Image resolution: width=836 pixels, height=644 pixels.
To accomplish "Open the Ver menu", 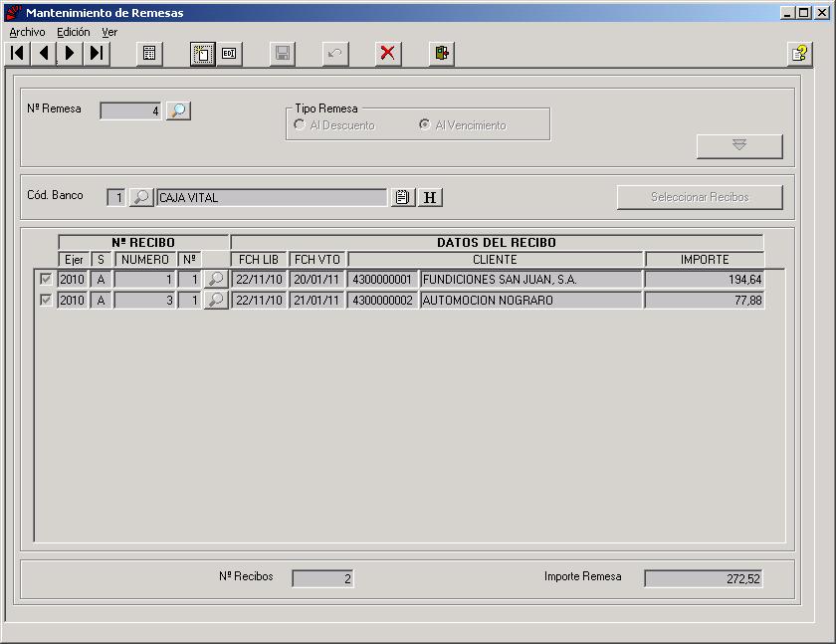I will (109, 32).
